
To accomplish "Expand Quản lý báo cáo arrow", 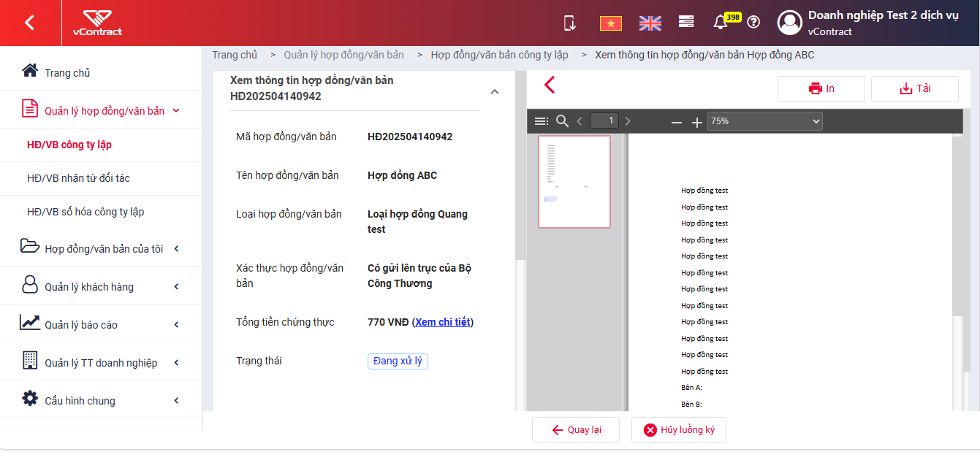I will coord(176,325).
